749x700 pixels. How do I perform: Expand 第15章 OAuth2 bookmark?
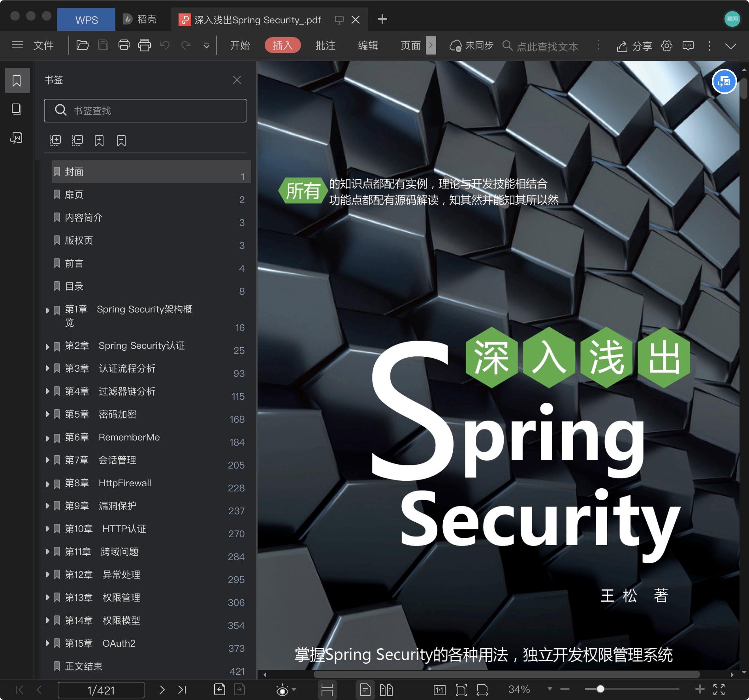coord(47,644)
